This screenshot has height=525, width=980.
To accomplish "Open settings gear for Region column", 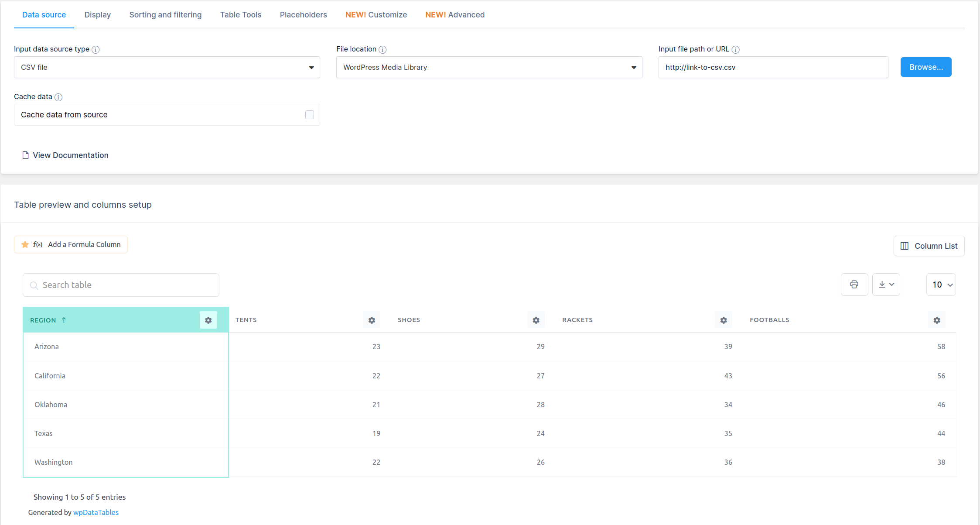I will point(208,320).
